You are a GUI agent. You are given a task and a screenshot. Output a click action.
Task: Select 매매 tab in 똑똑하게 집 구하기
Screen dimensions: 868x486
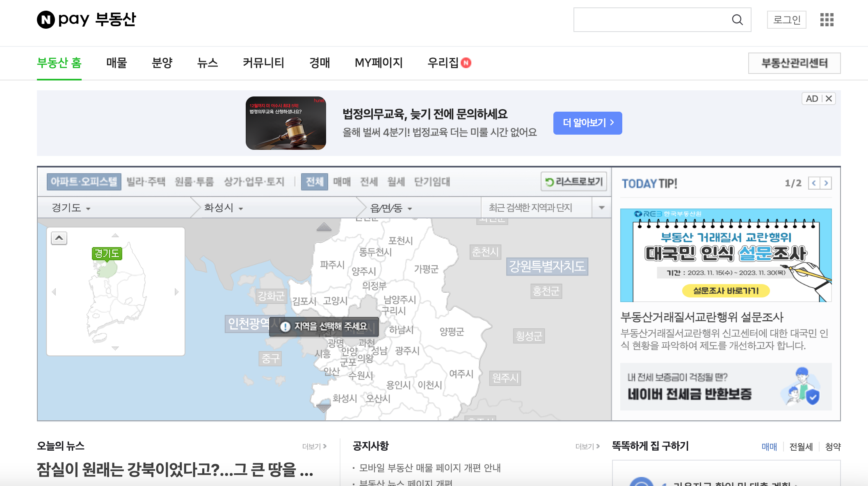769,447
